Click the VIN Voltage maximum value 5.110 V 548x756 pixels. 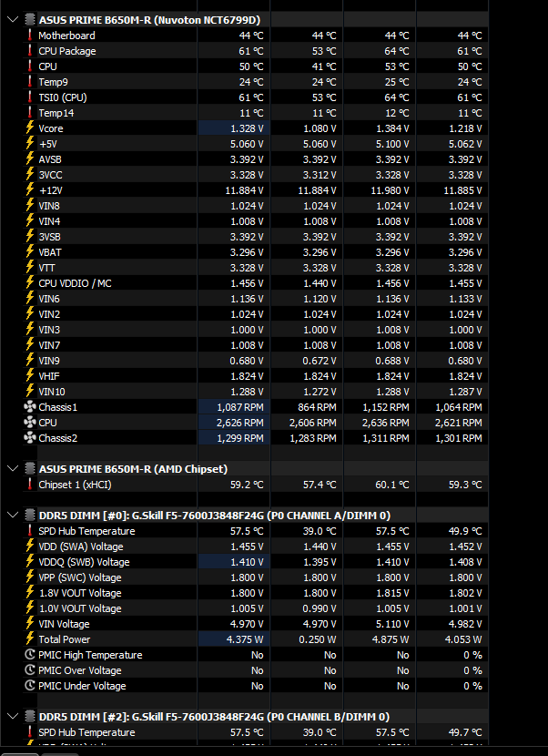coord(393,624)
